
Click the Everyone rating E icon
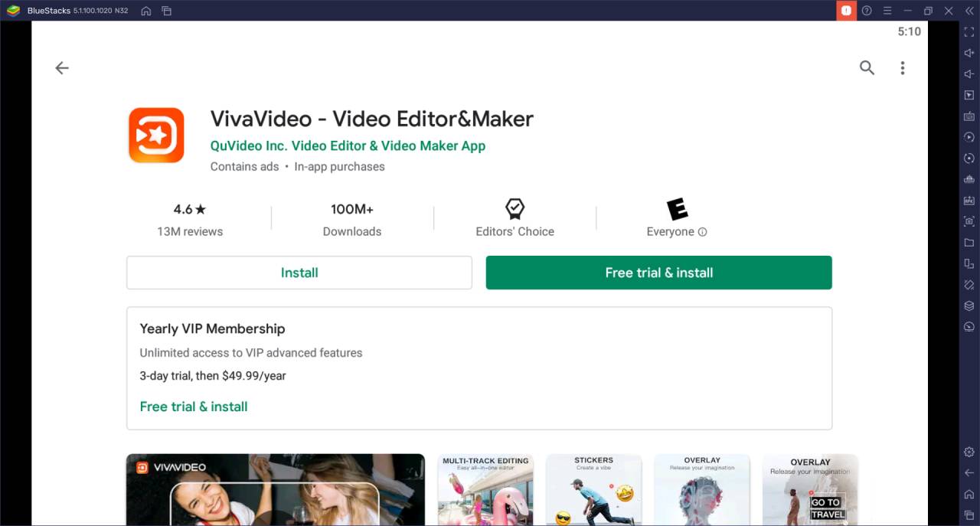(677, 209)
